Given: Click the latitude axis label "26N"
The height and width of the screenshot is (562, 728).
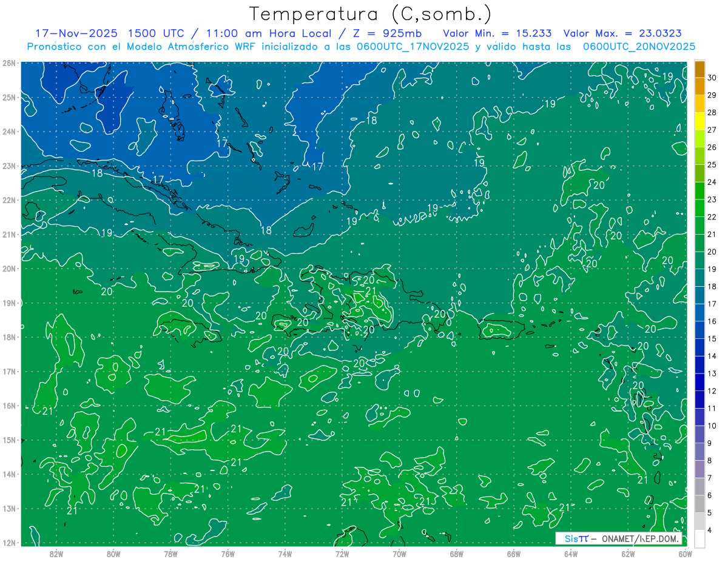Looking at the screenshot, I should click(10, 63).
